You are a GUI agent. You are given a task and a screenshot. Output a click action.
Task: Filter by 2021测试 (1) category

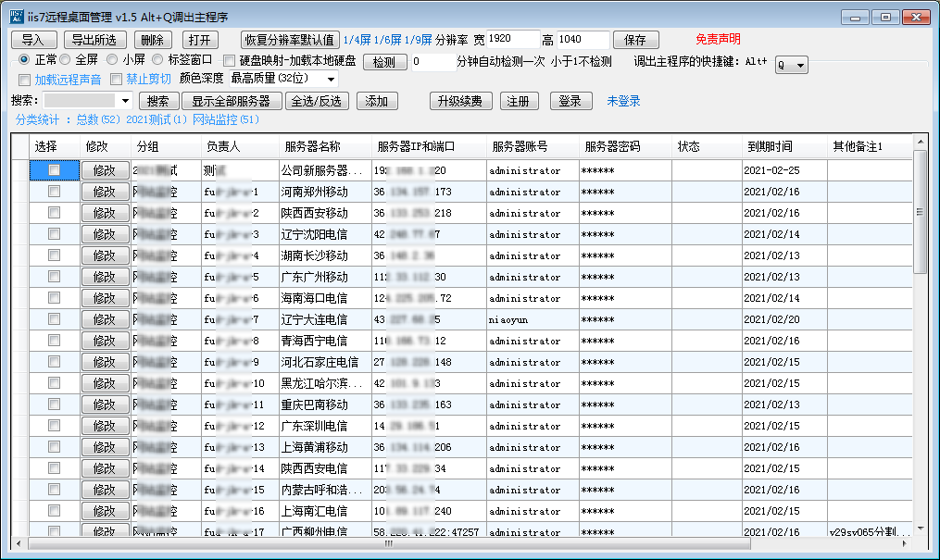pos(157,119)
